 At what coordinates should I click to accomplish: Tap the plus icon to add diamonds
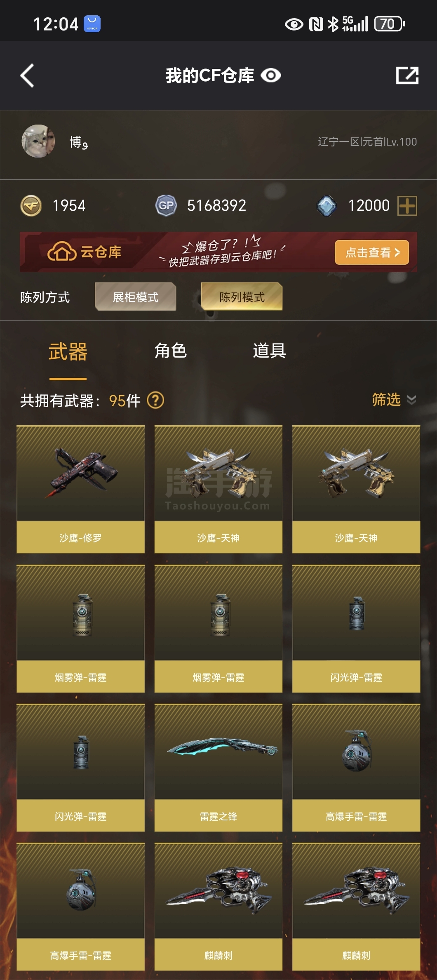point(407,205)
